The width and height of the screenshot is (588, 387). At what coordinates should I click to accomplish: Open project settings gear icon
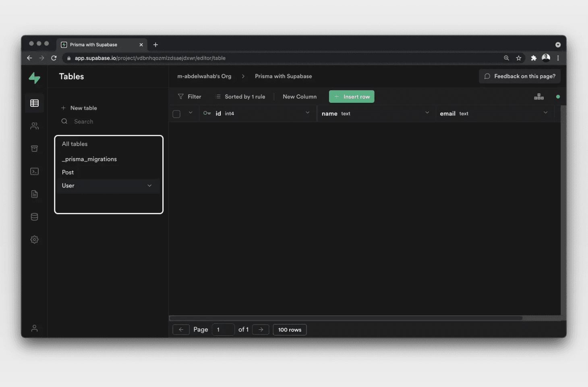(35, 239)
